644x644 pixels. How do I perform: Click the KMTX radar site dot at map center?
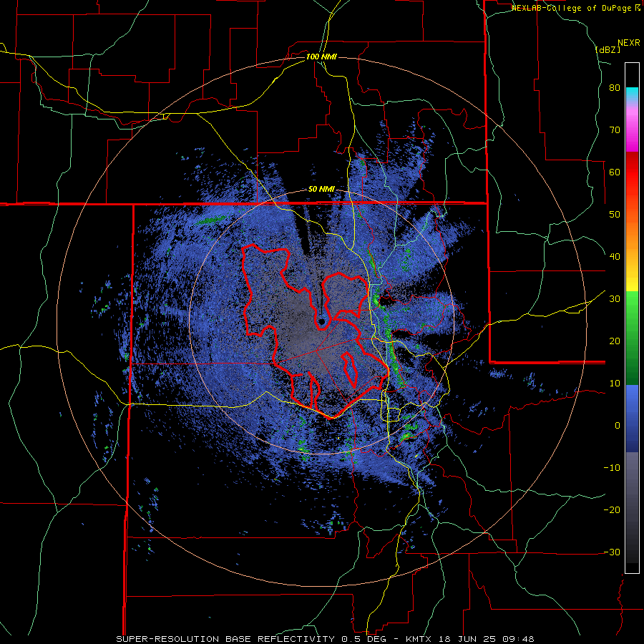click(321, 322)
